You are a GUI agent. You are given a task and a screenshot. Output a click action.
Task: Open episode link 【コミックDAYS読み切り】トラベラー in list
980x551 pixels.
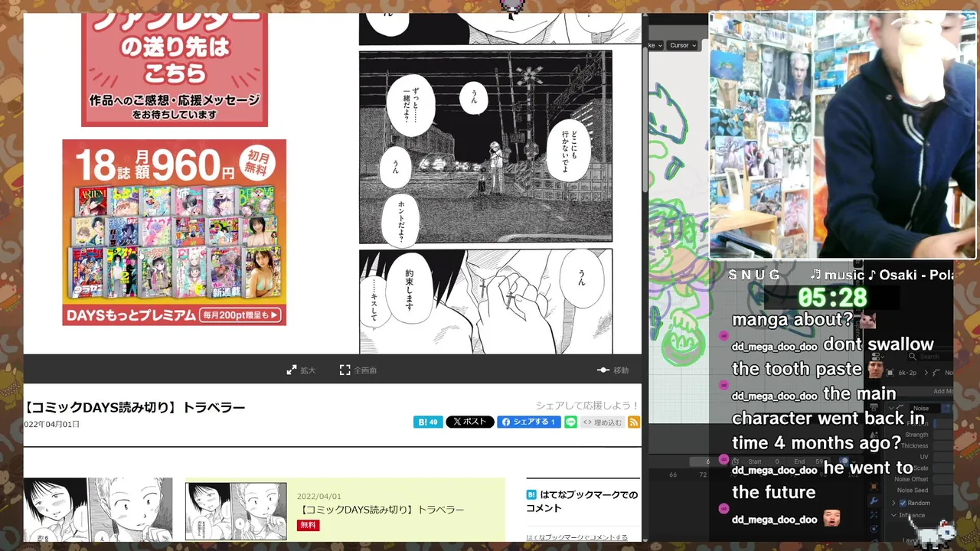point(381,510)
